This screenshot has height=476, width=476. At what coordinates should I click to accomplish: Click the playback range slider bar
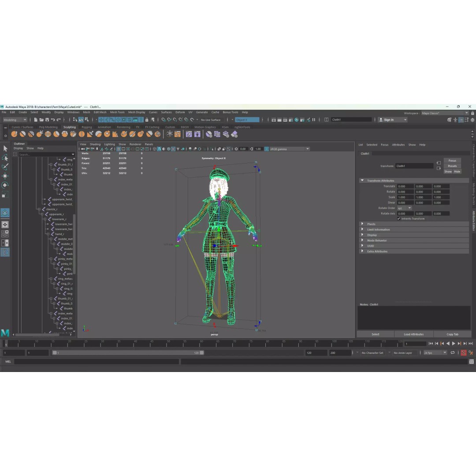pos(127,353)
